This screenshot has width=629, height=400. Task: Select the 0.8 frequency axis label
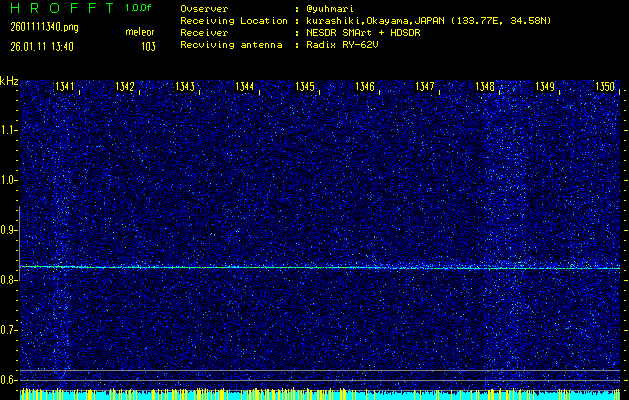[9, 280]
